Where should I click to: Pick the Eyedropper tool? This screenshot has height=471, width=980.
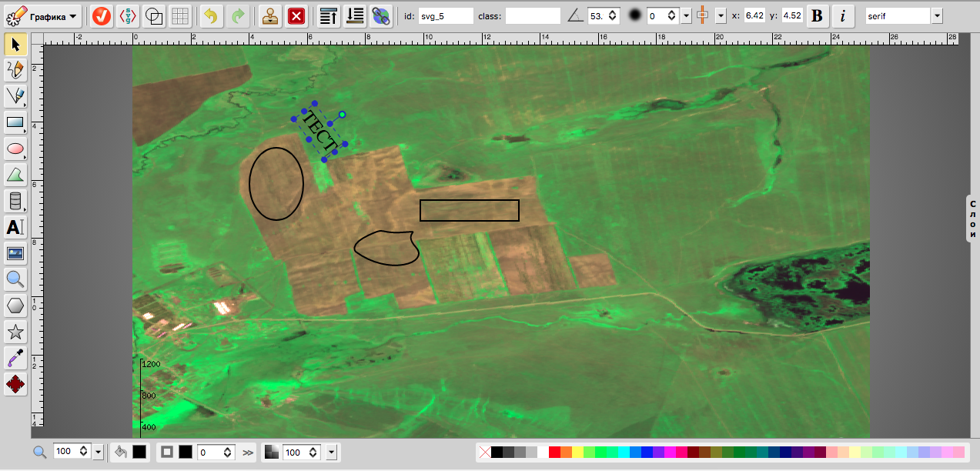tap(15, 358)
